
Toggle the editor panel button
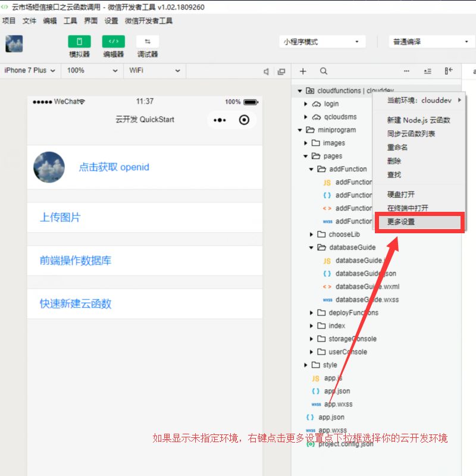(113, 42)
